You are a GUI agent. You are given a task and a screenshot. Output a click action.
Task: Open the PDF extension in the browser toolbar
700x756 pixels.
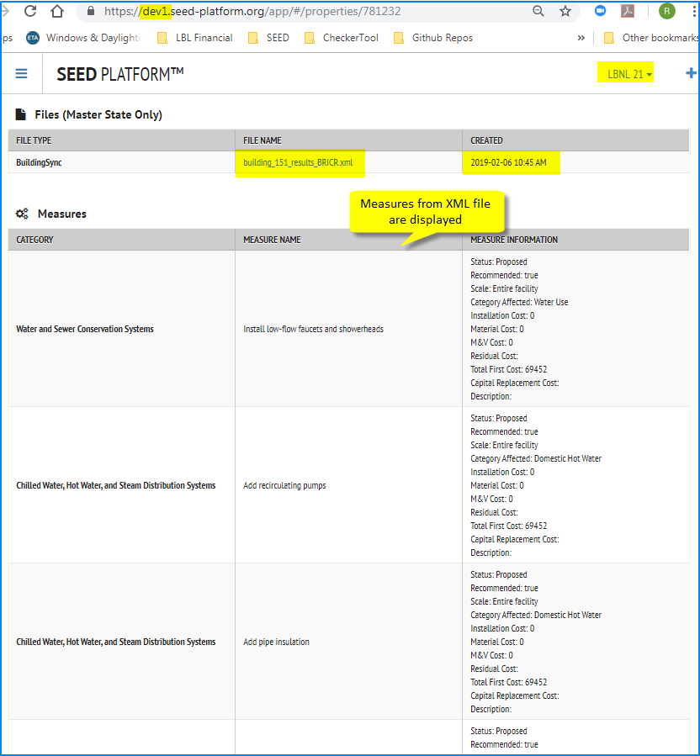point(629,12)
